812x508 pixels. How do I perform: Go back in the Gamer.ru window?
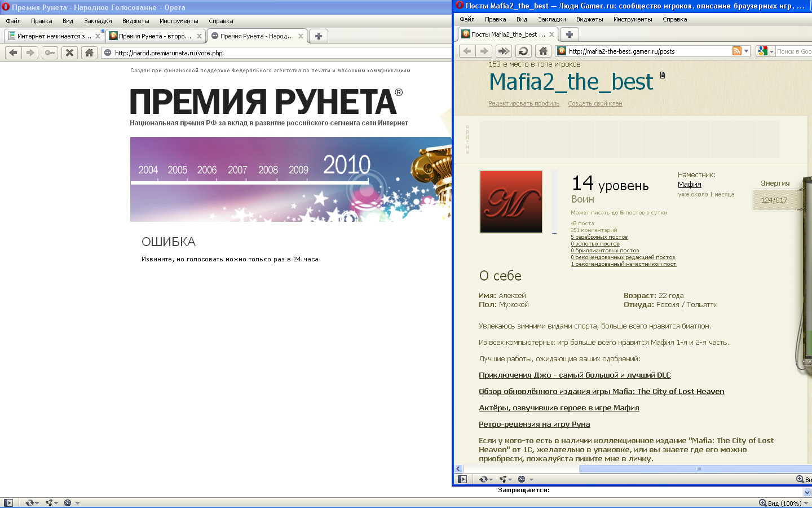coord(467,51)
